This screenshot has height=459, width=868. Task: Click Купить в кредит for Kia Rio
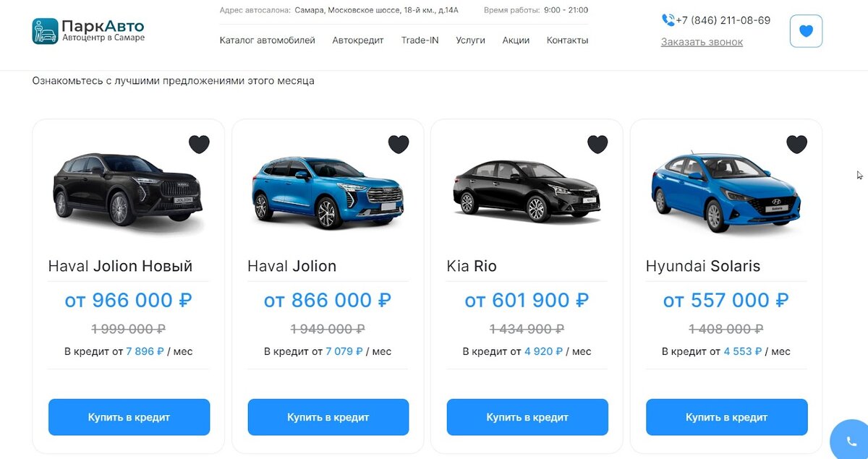coord(527,417)
